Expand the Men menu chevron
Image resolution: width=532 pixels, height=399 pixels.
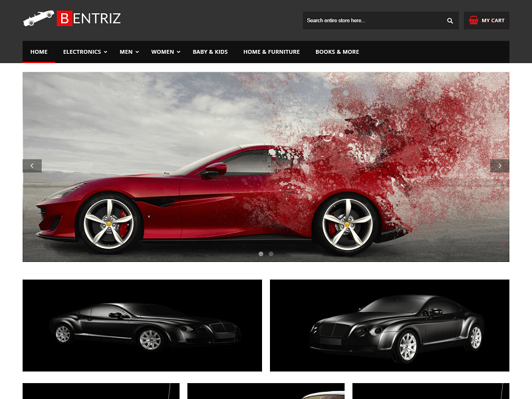137,52
